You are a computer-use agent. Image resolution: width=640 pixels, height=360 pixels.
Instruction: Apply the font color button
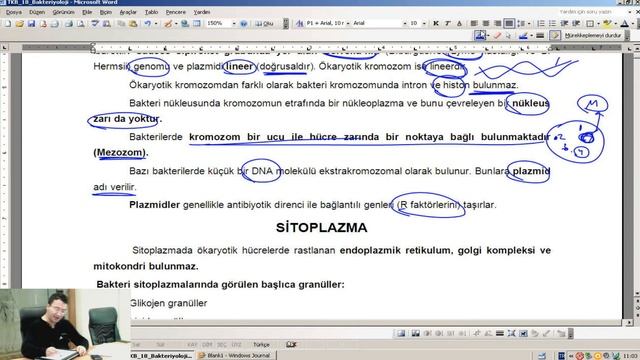[x=624, y=24]
